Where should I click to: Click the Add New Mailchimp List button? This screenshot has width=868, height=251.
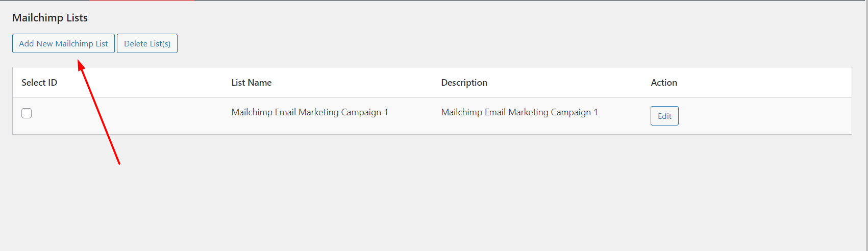[x=63, y=43]
